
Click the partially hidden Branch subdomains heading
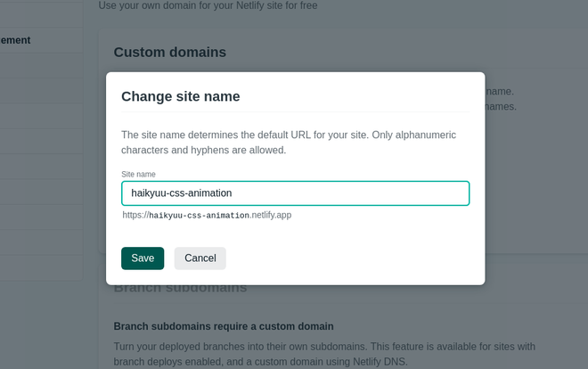180,288
